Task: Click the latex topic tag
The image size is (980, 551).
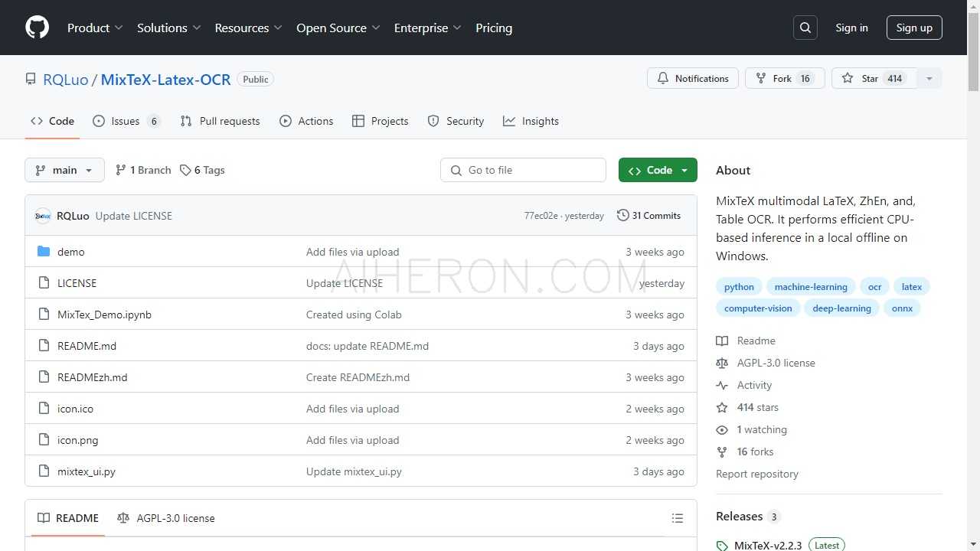Action: click(911, 287)
